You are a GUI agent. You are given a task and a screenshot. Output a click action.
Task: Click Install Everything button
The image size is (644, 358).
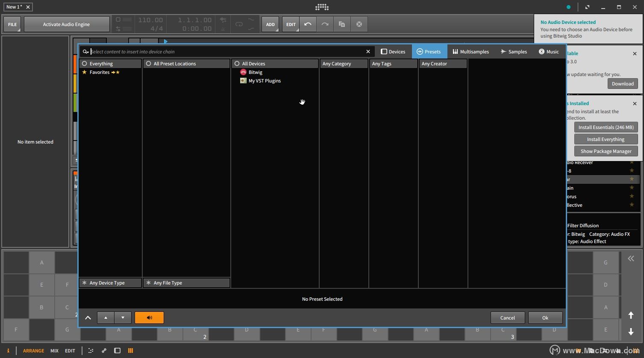coord(606,139)
